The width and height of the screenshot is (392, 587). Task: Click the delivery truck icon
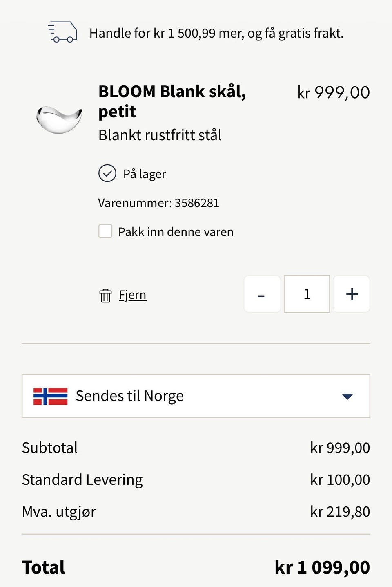click(x=62, y=32)
